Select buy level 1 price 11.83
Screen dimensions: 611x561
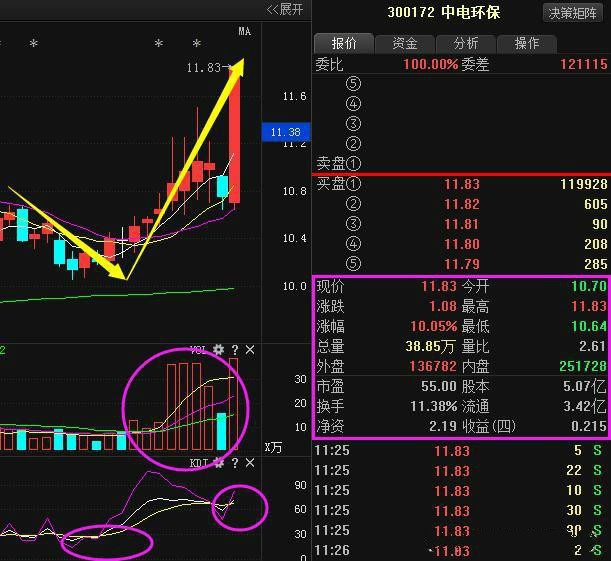coord(462,184)
